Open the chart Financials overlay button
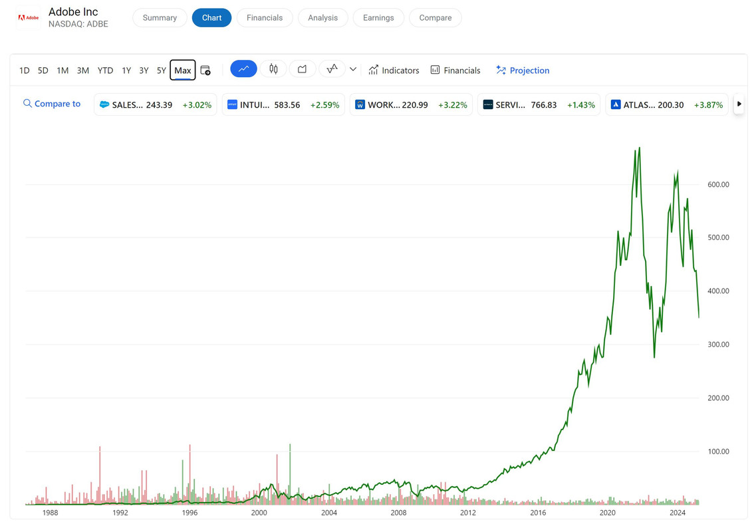756x532 pixels. coord(455,70)
